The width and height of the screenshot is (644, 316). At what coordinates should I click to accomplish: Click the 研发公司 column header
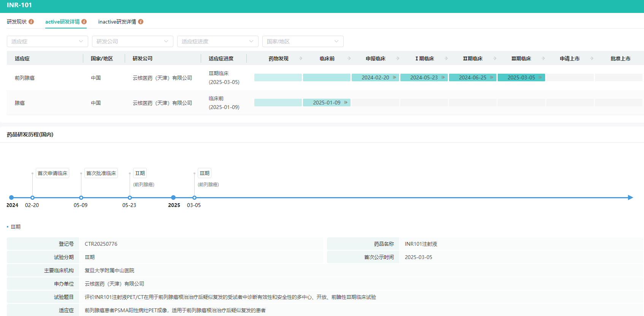pyautogui.click(x=143, y=58)
